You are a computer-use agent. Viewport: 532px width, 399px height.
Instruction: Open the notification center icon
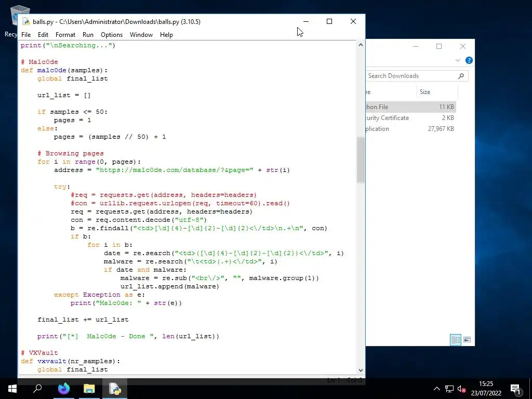[x=515, y=389]
